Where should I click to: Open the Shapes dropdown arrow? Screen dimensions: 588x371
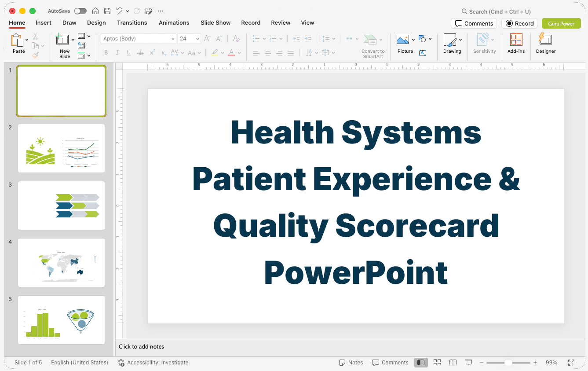point(430,39)
